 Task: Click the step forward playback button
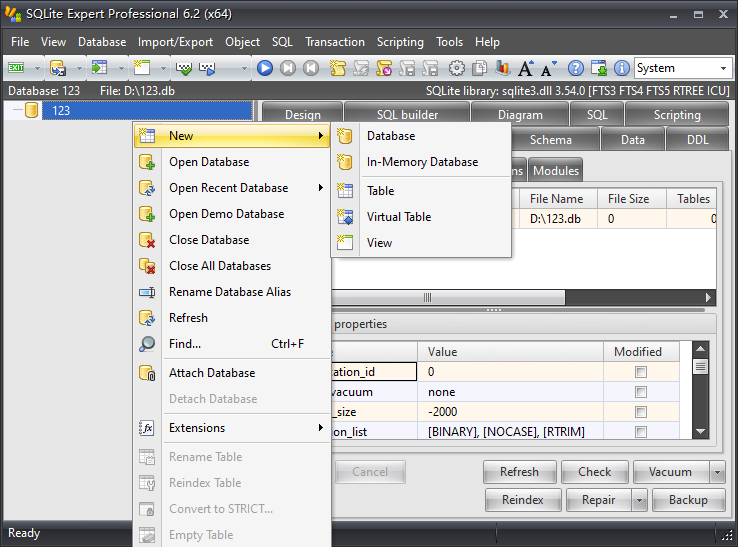click(288, 68)
